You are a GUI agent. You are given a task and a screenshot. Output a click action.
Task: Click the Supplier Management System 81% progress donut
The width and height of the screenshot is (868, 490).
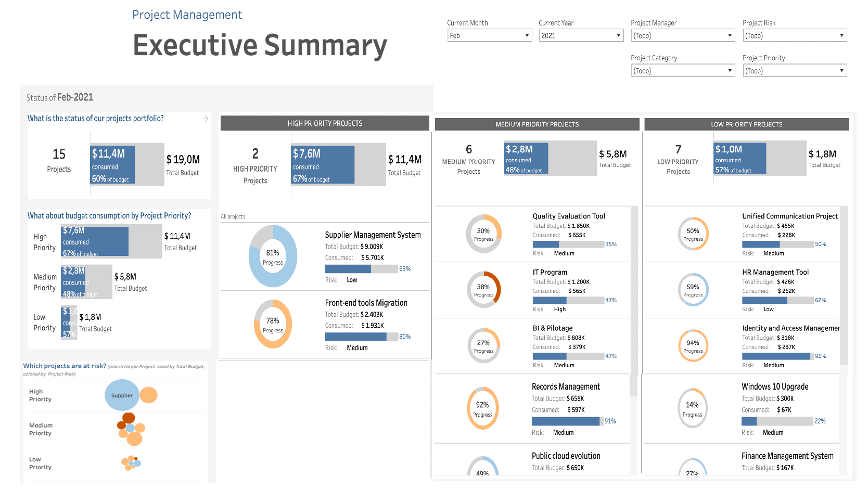pos(273,256)
